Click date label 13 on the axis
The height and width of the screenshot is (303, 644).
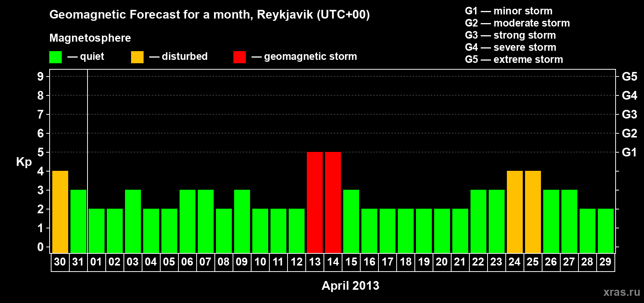[x=315, y=262]
